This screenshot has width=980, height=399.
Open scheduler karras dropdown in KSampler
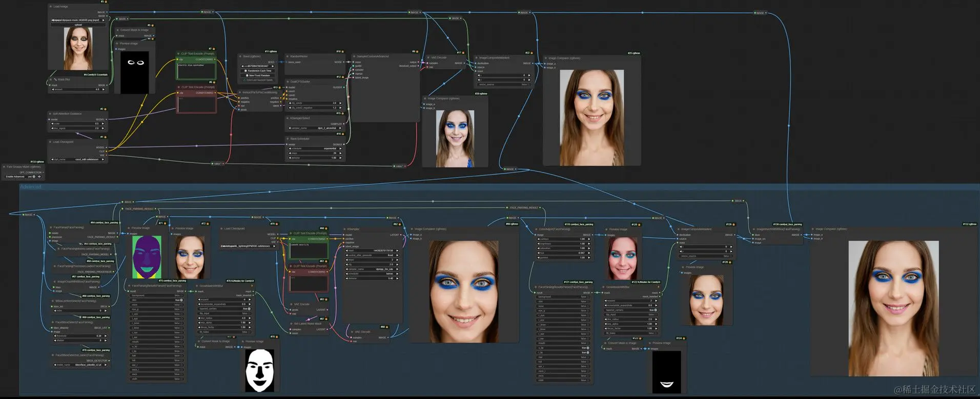click(x=372, y=274)
